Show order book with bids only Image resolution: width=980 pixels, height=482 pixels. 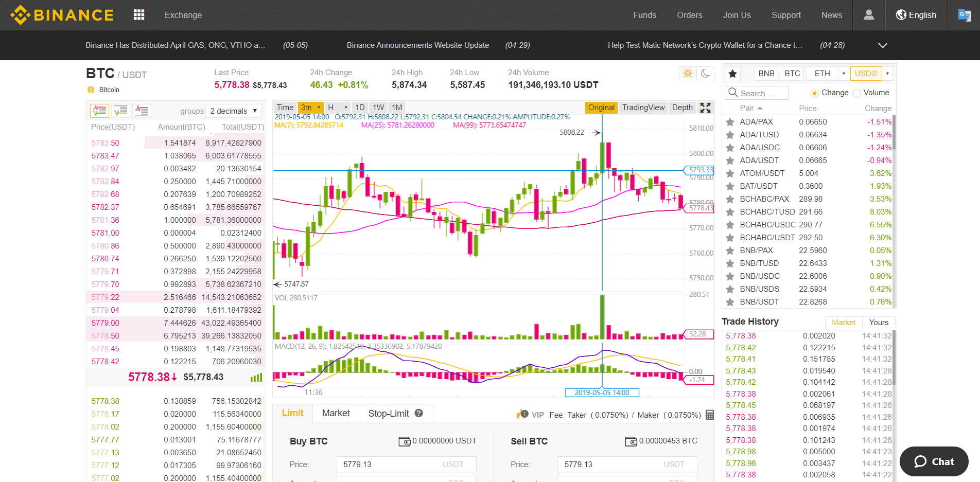click(x=120, y=111)
